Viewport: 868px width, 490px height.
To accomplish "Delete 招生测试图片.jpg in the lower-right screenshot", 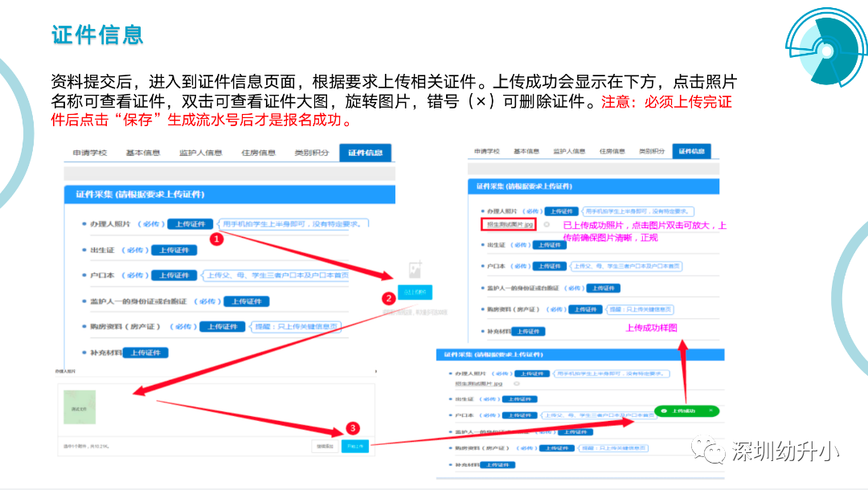I will click(517, 383).
